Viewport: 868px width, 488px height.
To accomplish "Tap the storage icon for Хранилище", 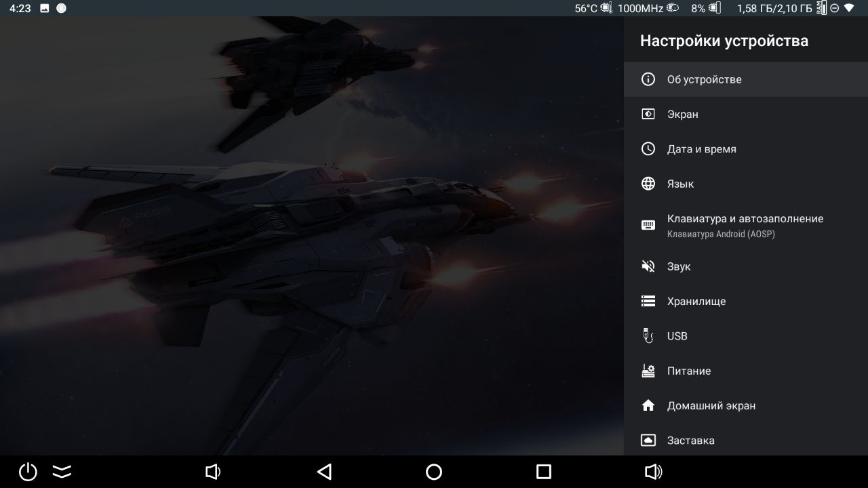I will (x=648, y=301).
